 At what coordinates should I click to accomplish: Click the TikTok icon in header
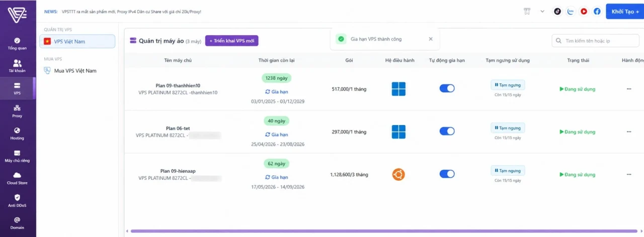coord(557,11)
